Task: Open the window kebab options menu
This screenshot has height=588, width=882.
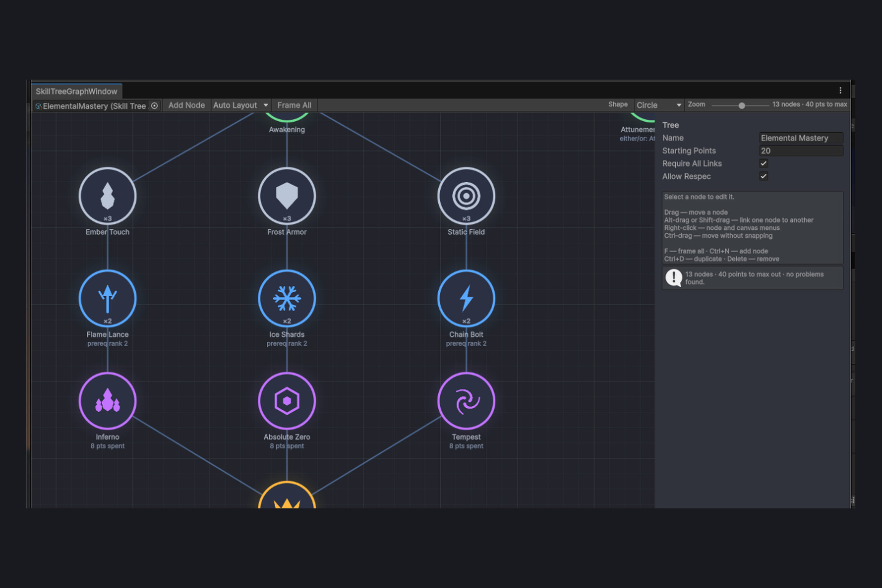Action: (840, 90)
